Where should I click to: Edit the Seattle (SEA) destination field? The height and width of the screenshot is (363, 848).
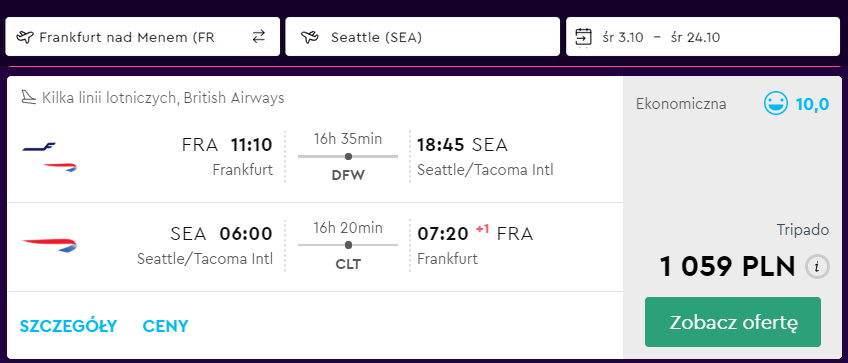[x=422, y=37]
